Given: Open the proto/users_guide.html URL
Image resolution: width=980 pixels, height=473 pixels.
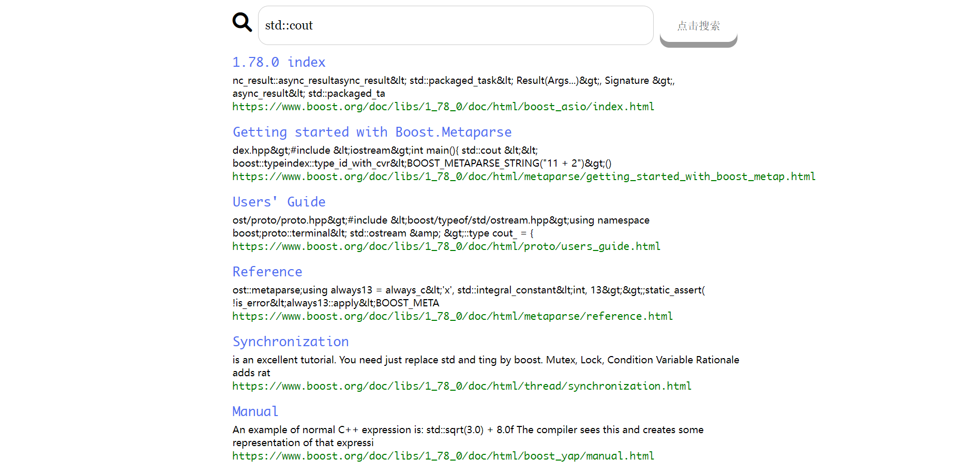Looking at the screenshot, I should [446, 246].
